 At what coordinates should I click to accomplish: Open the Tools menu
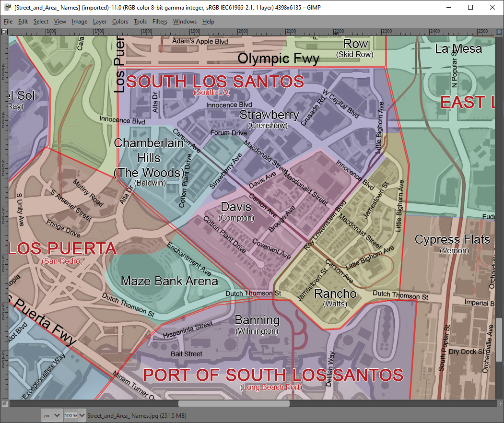pyautogui.click(x=140, y=22)
